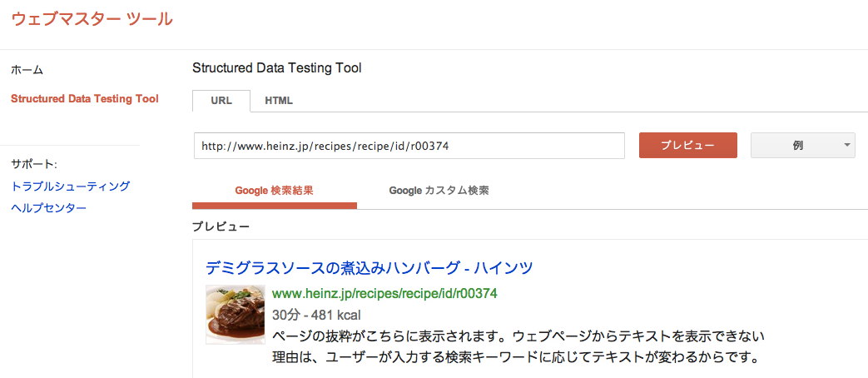Click the red プレビュー button
This screenshot has height=378, width=868.
coord(688,145)
